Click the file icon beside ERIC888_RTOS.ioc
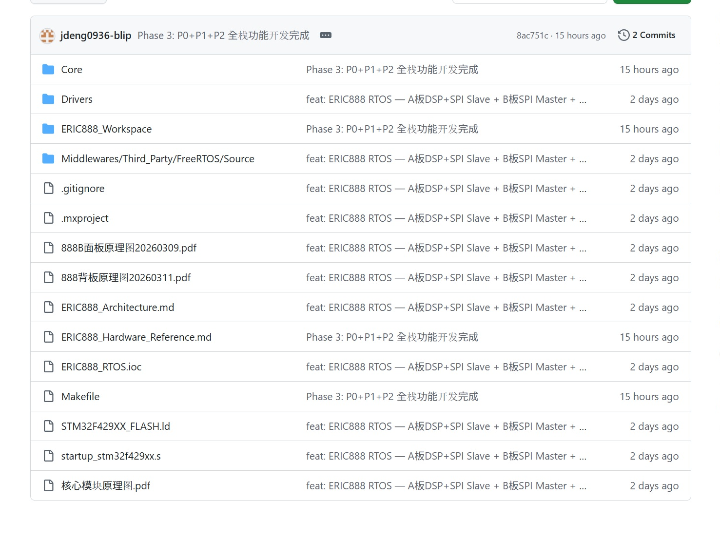This screenshot has width=720, height=540. (48, 367)
